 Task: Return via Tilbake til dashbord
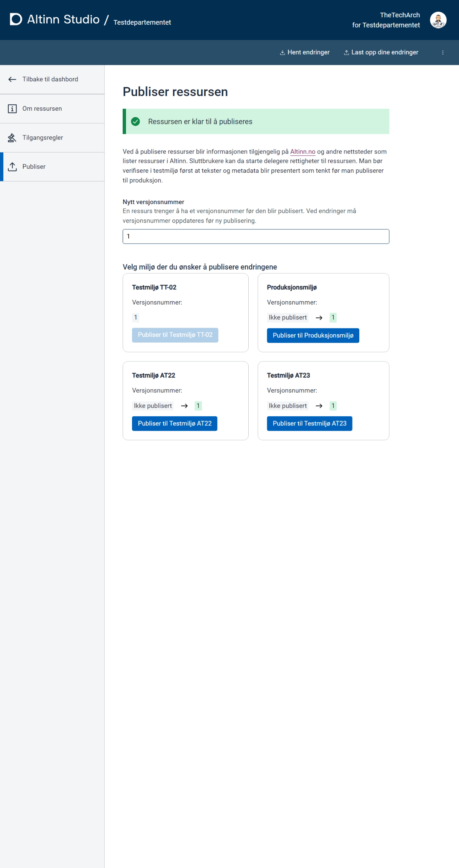coord(50,79)
